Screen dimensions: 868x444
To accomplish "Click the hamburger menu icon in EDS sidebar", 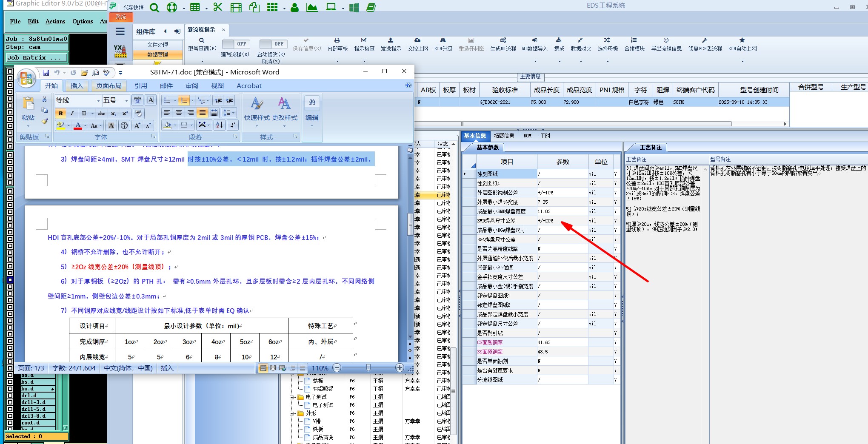I will (120, 31).
